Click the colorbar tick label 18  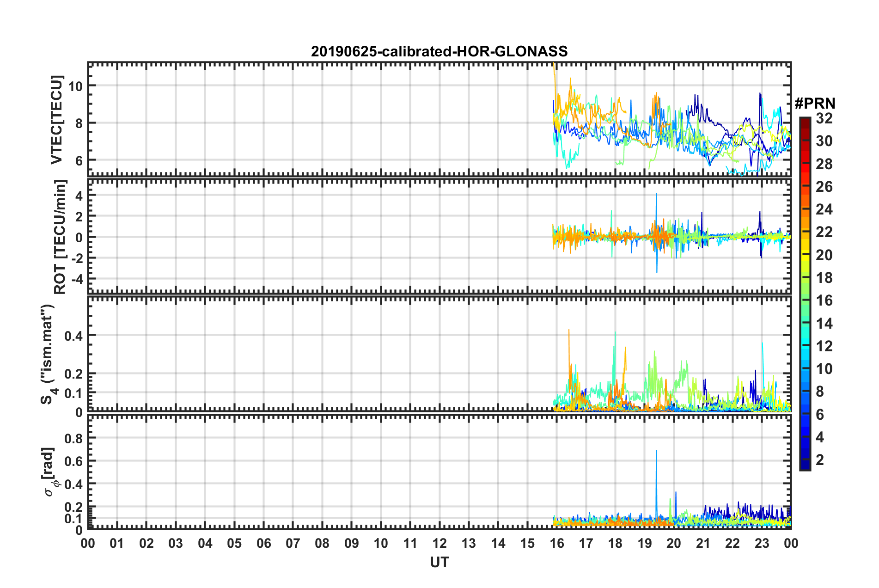tap(824, 278)
